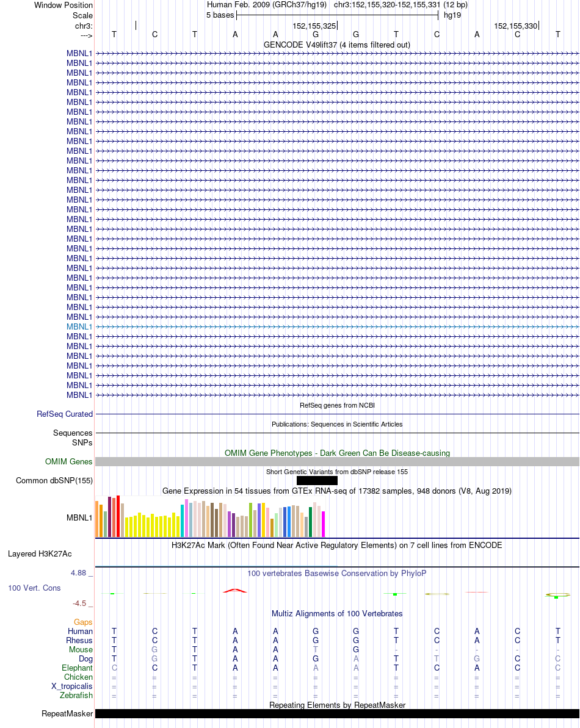Click the 'Chicken' species row label
The height and width of the screenshot is (728, 580).
coord(78,677)
